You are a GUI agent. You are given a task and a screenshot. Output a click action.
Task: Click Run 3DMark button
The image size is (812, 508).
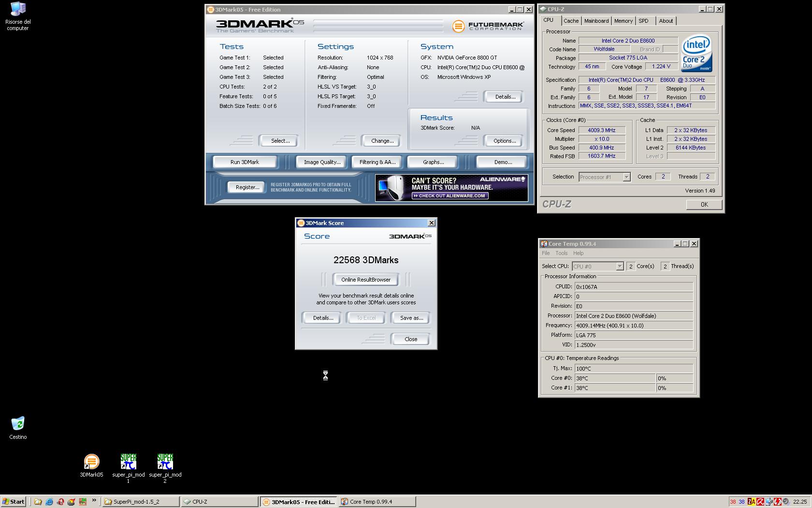coord(245,162)
